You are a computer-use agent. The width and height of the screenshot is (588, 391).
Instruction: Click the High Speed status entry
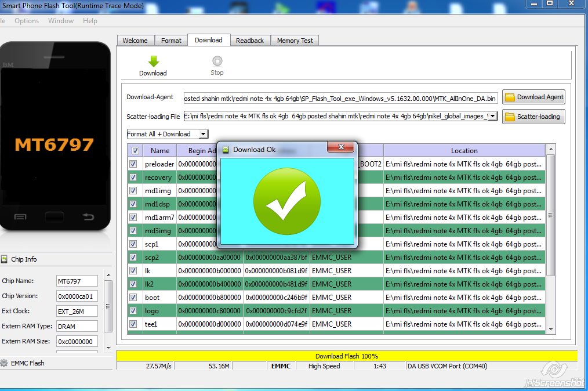(x=324, y=366)
